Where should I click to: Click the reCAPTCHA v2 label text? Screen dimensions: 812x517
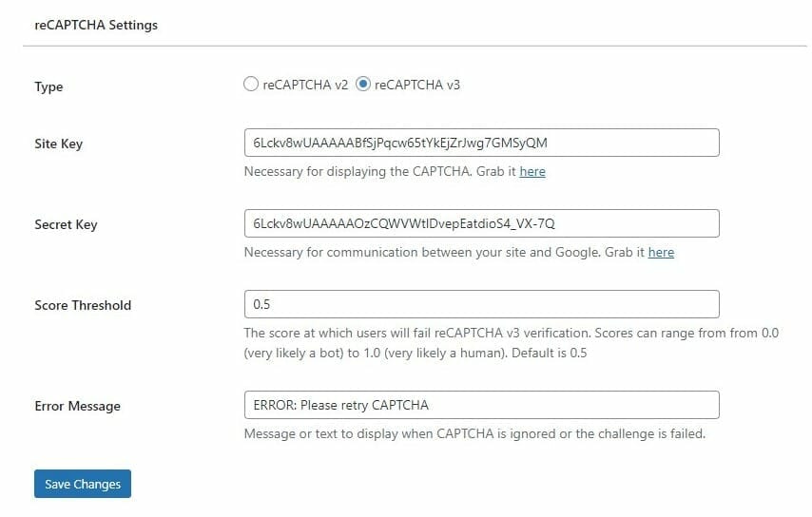coord(305,85)
